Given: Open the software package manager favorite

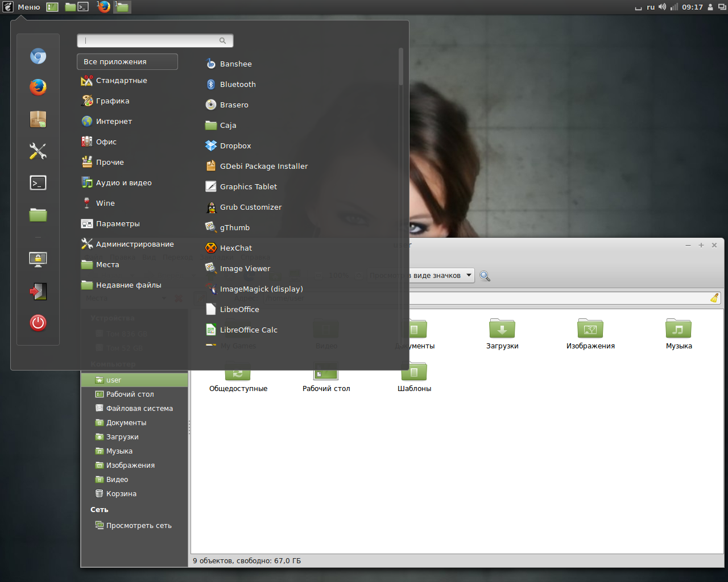Looking at the screenshot, I should tap(38, 119).
